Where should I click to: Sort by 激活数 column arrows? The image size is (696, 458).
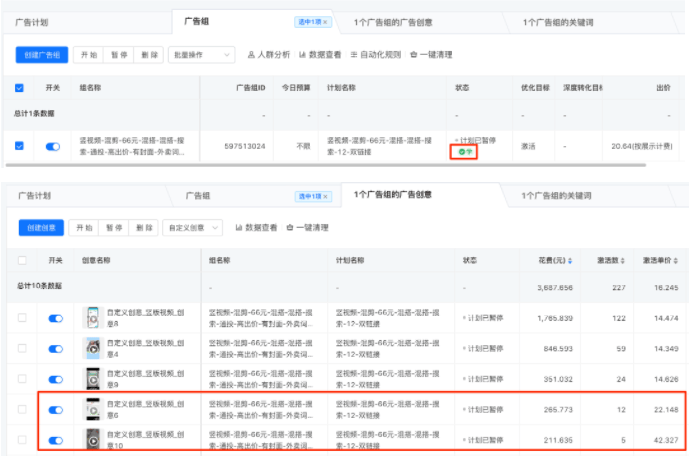tap(622, 261)
